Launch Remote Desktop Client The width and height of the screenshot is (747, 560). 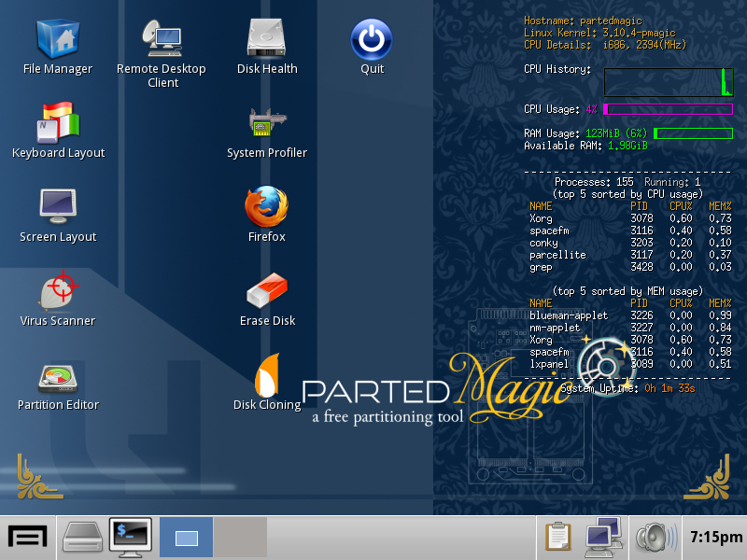click(x=162, y=39)
